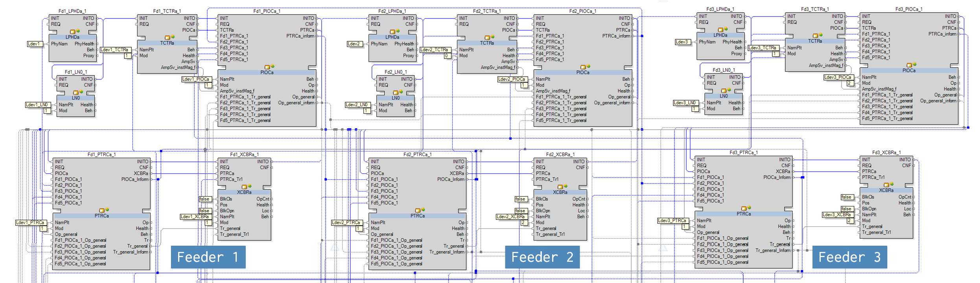Select the Fd3_LPHDa_1 block title

click(x=720, y=9)
